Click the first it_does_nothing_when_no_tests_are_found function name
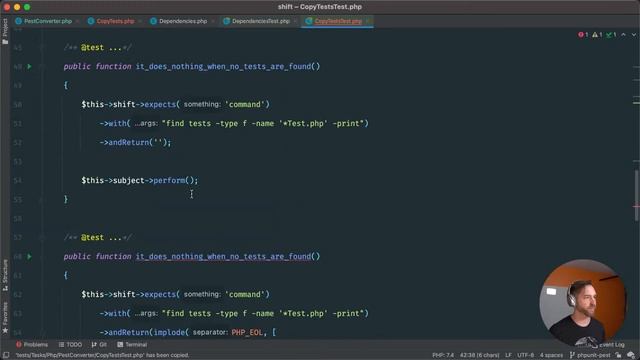This screenshot has height=360, width=640. [x=223, y=66]
